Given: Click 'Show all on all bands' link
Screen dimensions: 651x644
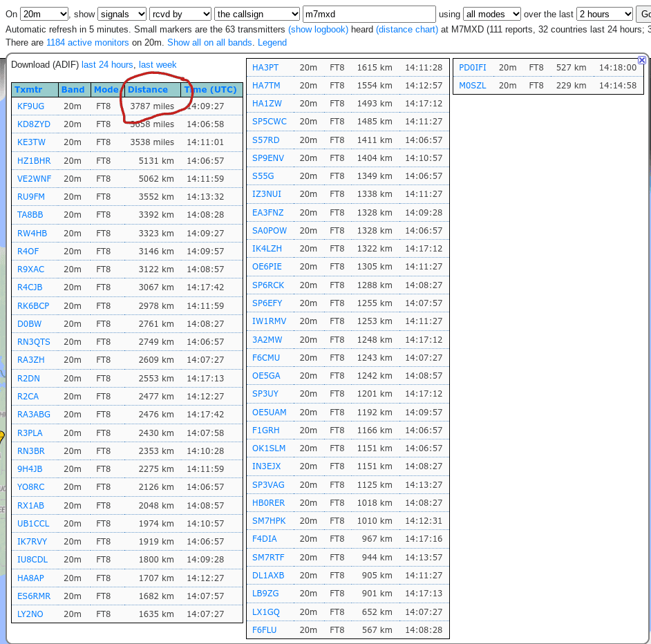Looking at the screenshot, I should tap(209, 42).
